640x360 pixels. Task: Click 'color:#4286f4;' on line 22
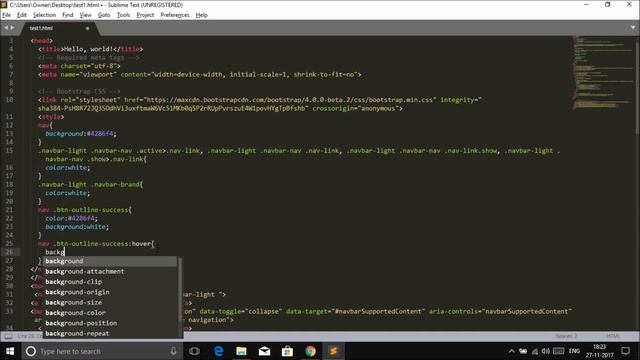tap(71, 218)
